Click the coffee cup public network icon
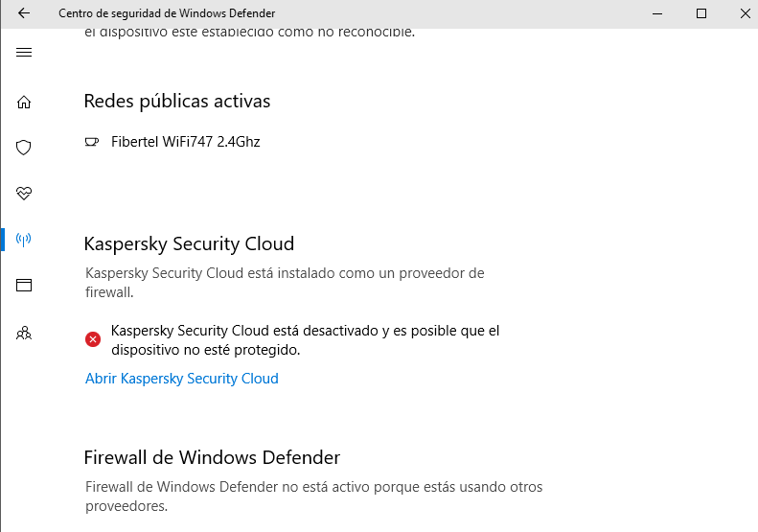This screenshot has height=532, width=758. click(92, 142)
